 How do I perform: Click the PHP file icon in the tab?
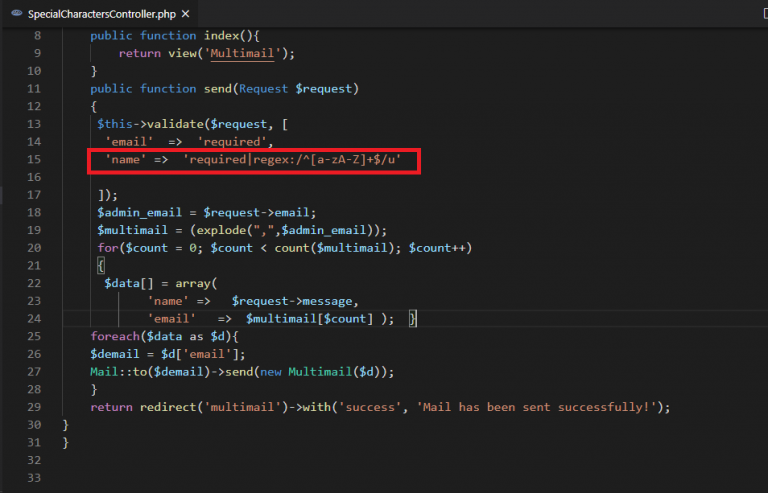pos(15,12)
